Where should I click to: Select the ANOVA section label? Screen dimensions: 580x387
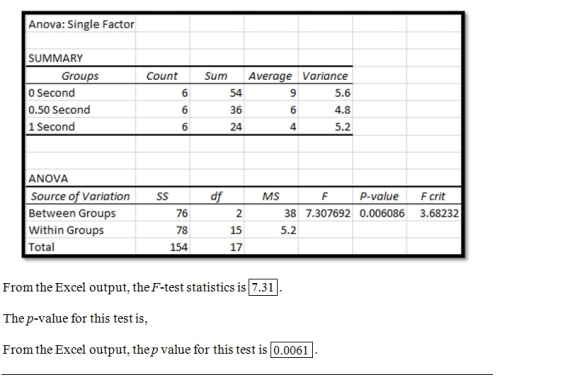[x=48, y=179]
